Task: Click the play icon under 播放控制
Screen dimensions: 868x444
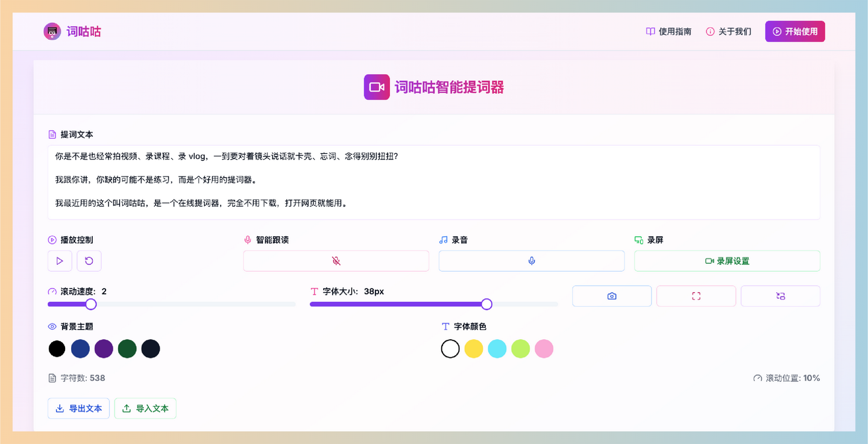Action: point(60,260)
